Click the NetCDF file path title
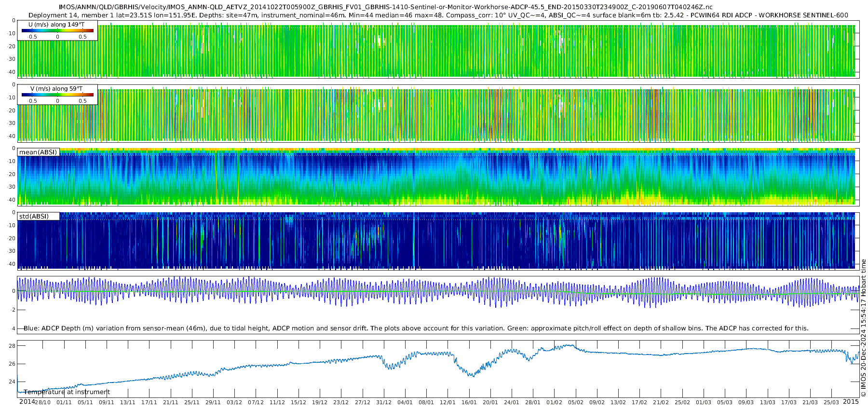The image size is (868, 410). pyautogui.click(x=385, y=7)
